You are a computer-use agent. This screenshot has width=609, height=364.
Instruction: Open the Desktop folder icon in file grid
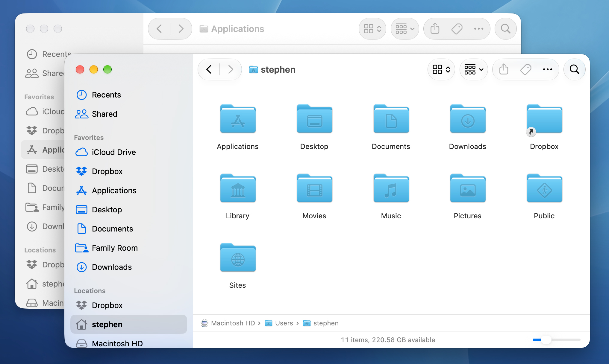click(314, 119)
